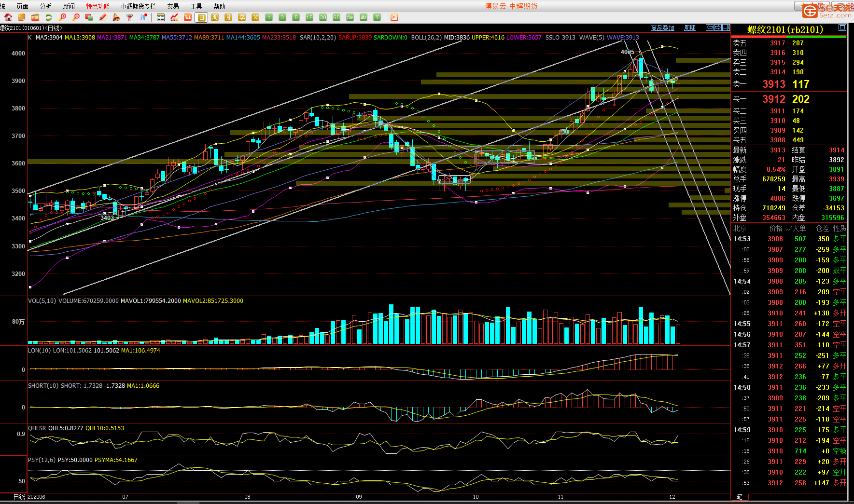Click the green refresh arrows icon

pos(49,17)
